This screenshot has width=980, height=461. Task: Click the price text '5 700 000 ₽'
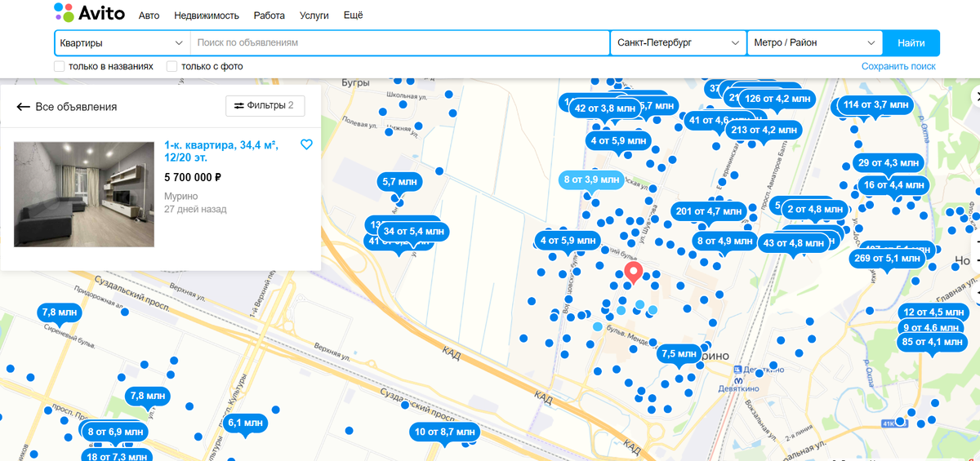pyautogui.click(x=193, y=177)
